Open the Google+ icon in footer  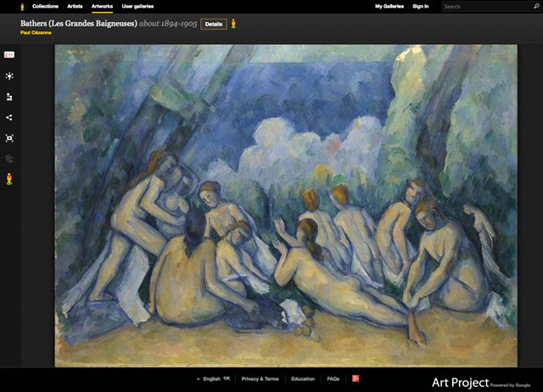point(355,378)
